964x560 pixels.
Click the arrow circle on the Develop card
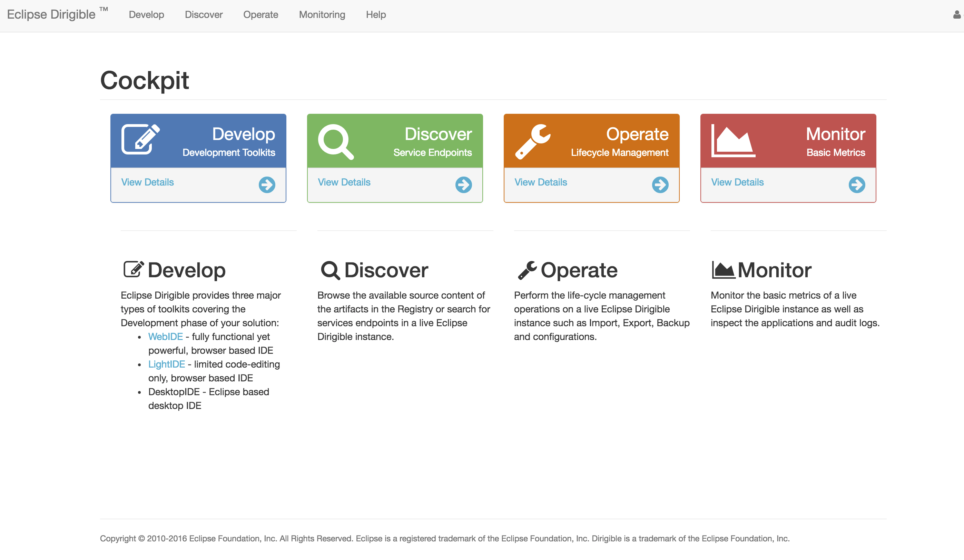267,184
